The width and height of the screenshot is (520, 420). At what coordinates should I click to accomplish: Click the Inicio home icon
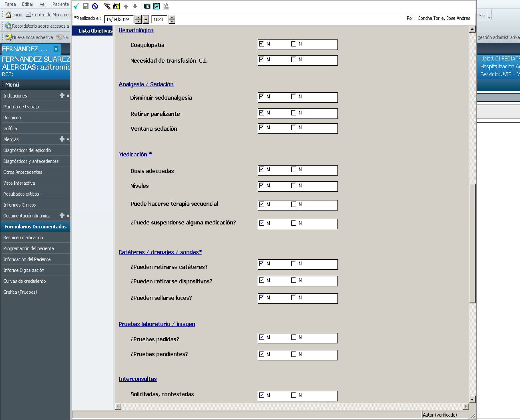9,15
